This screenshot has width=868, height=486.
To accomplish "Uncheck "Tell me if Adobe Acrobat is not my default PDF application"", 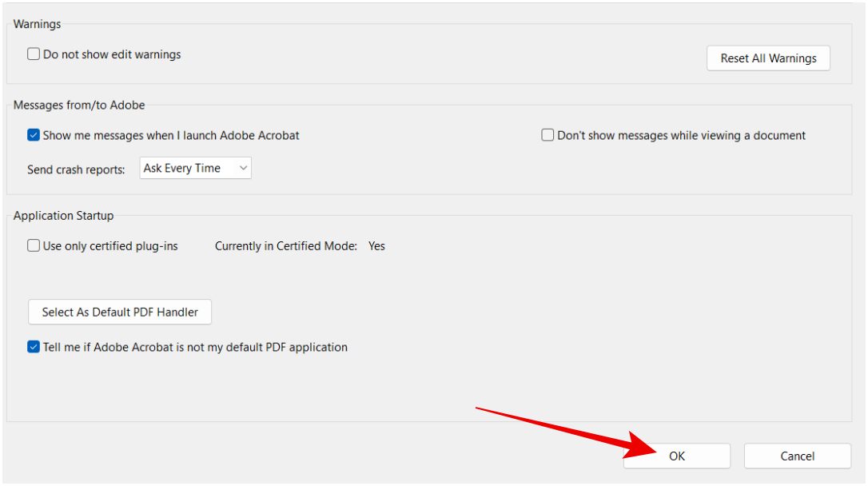I will point(33,347).
